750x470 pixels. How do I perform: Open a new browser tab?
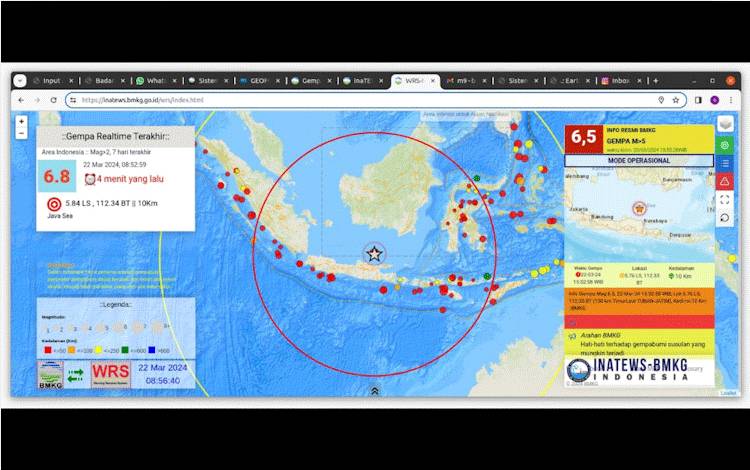tap(656, 81)
